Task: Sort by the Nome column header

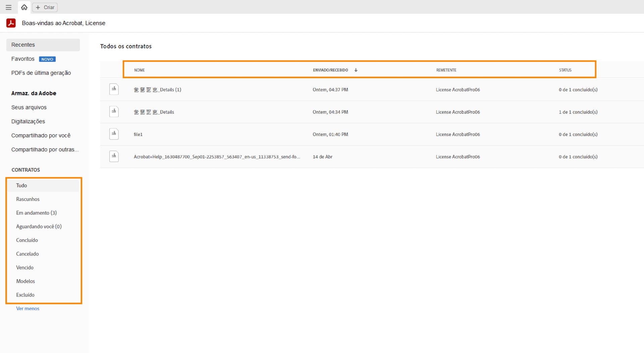Action: (x=140, y=70)
